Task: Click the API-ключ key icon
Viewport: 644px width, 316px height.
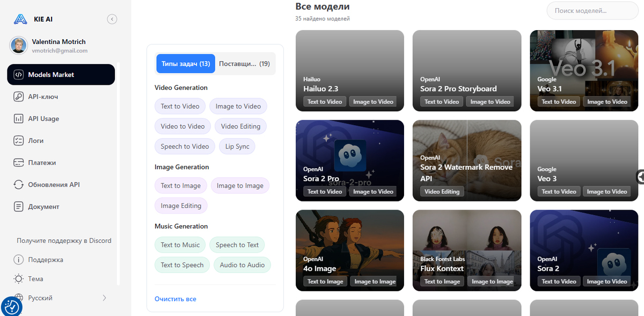Action: (19, 97)
